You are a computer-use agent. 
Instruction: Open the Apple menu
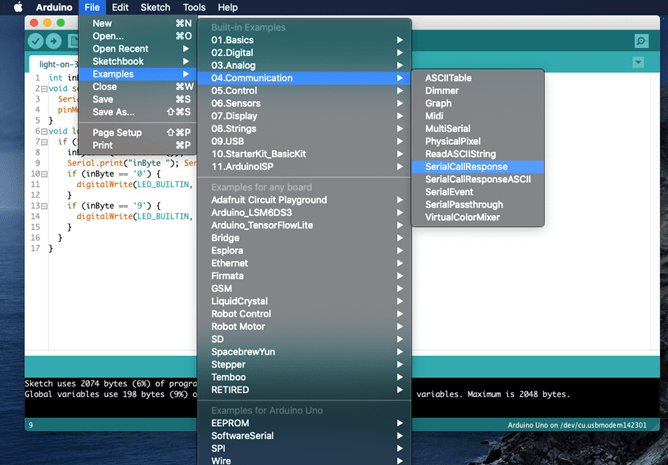coord(18,7)
